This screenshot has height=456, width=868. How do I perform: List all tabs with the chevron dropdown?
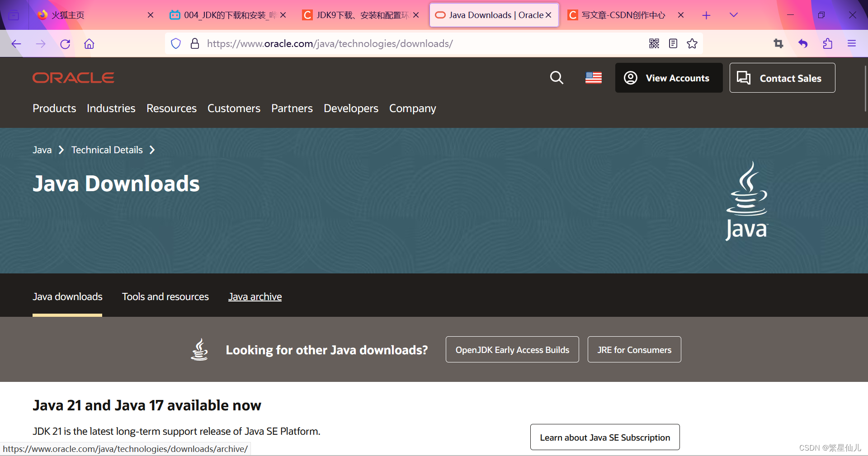coord(734,15)
